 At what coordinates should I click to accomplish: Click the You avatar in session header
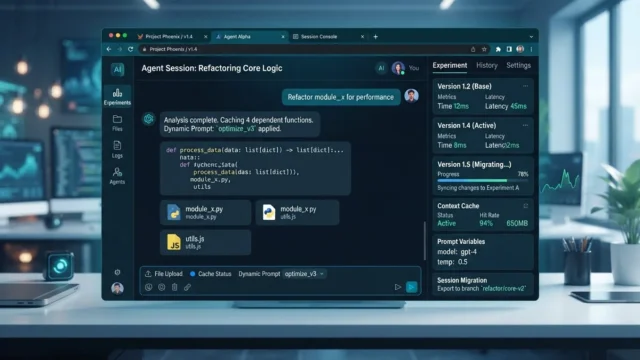coord(398,68)
